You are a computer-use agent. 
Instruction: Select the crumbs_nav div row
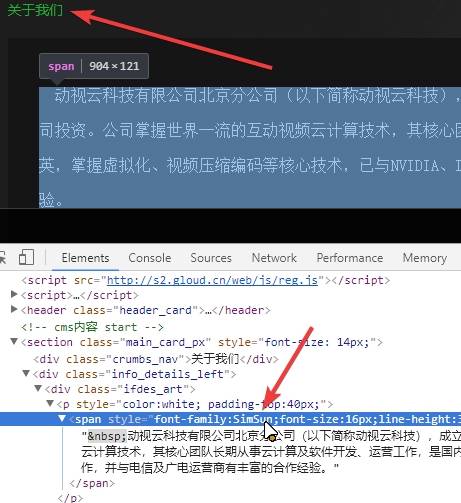tap(156, 359)
